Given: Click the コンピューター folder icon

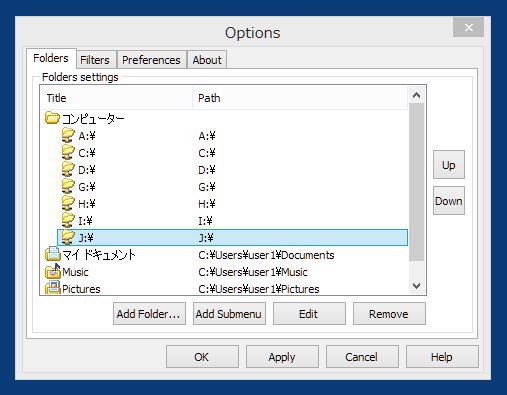Looking at the screenshot, I should pyautogui.click(x=52, y=118).
